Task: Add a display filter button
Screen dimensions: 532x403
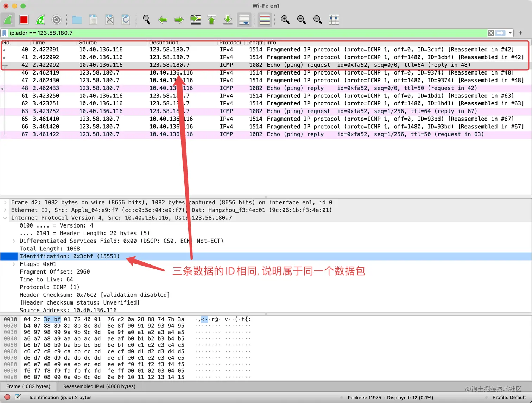Action: coord(520,33)
